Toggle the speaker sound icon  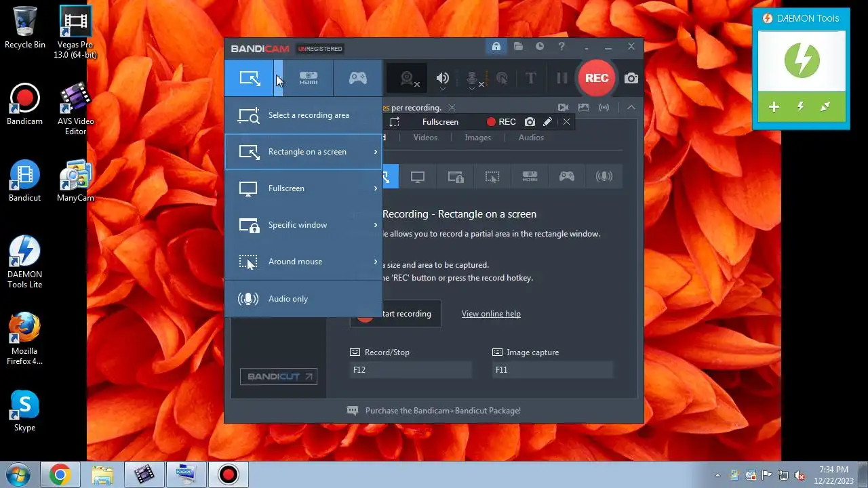click(443, 79)
